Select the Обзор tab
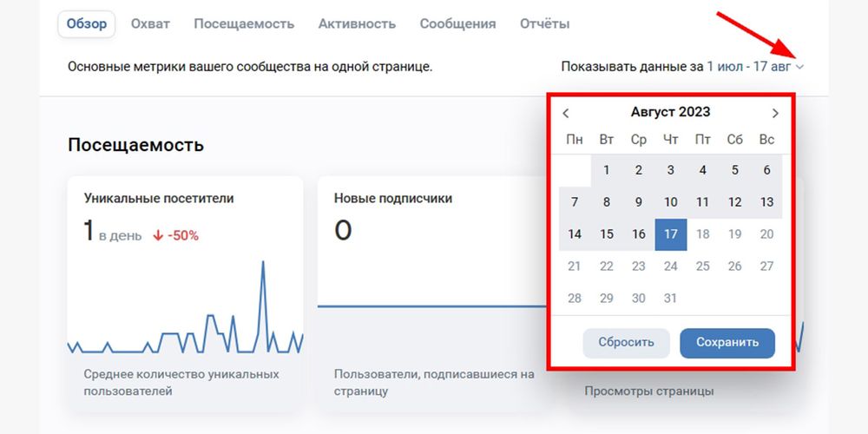 (x=87, y=23)
